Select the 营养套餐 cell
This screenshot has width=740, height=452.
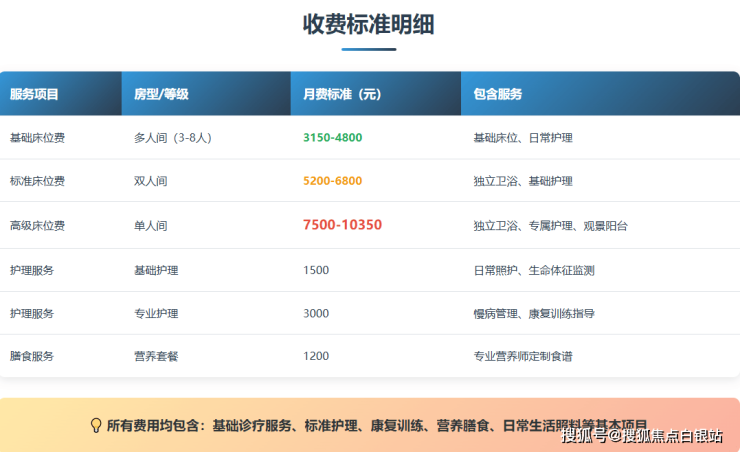(x=156, y=356)
